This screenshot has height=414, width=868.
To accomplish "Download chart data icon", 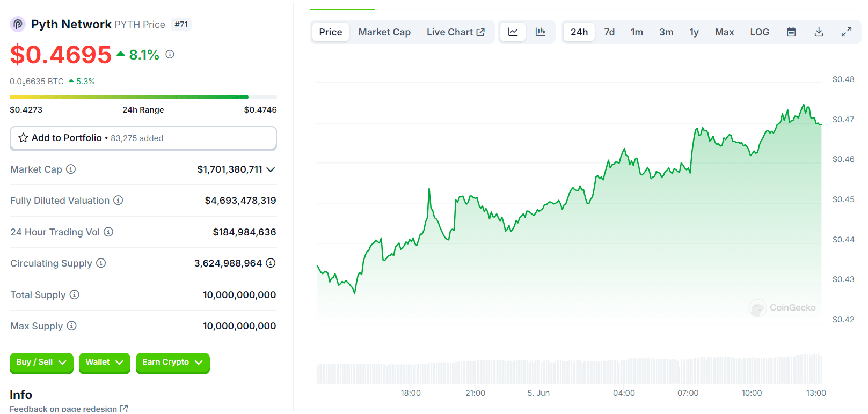I will pos(819,32).
